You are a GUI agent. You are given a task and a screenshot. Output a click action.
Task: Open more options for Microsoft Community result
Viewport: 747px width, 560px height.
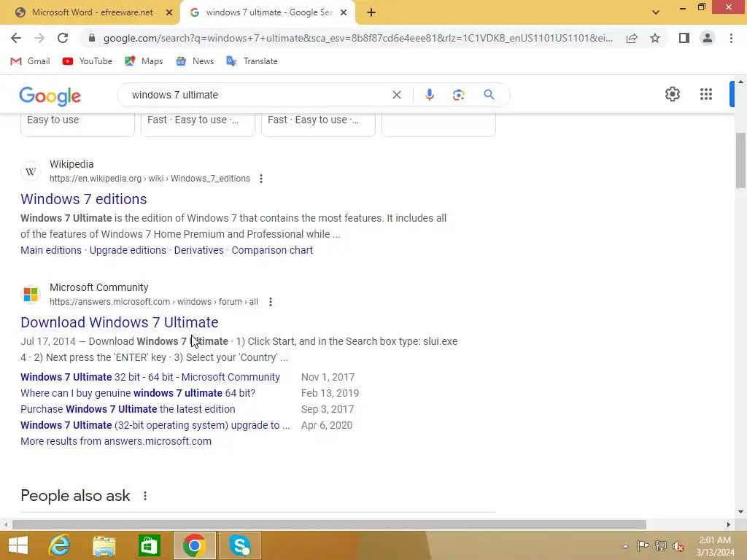pos(271,302)
